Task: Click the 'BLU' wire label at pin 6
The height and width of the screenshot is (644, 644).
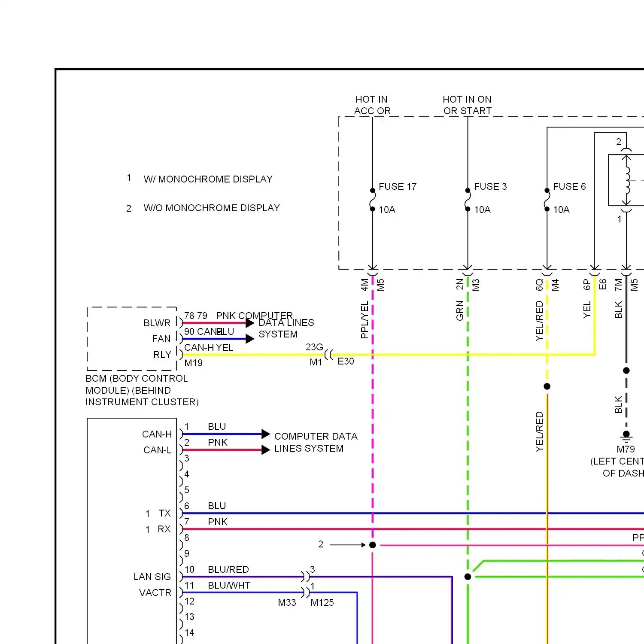Action: (x=217, y=506)
